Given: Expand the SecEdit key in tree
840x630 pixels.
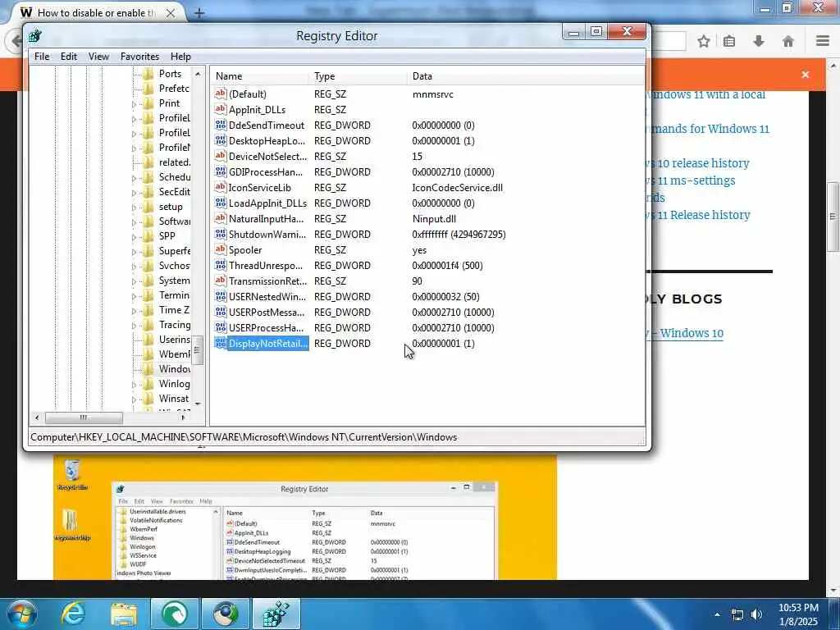Looking at the screenshot, I should pyautogui.click(x=134, y=192).
